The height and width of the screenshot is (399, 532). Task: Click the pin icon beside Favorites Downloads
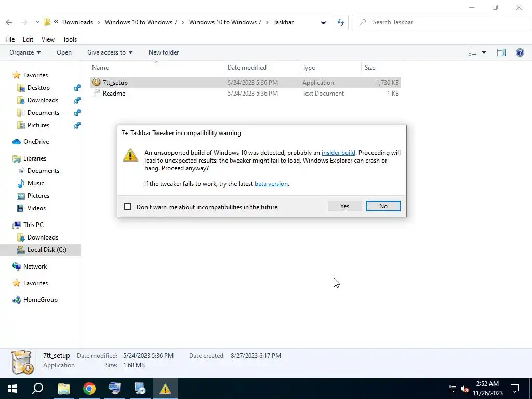pos(77,100)
